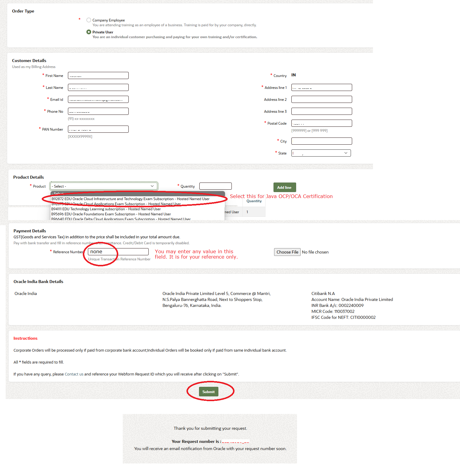Click the 'Your Request number is' text

(x=196, y=441)
